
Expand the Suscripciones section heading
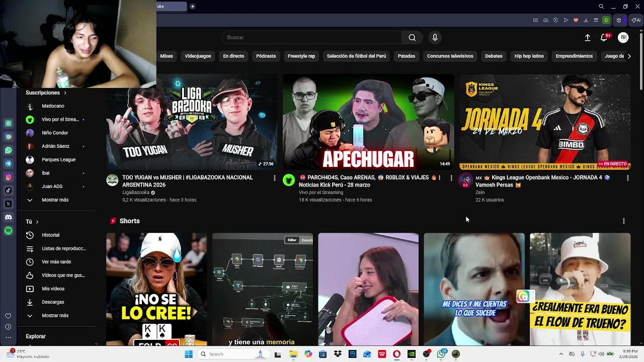[46, 93]
